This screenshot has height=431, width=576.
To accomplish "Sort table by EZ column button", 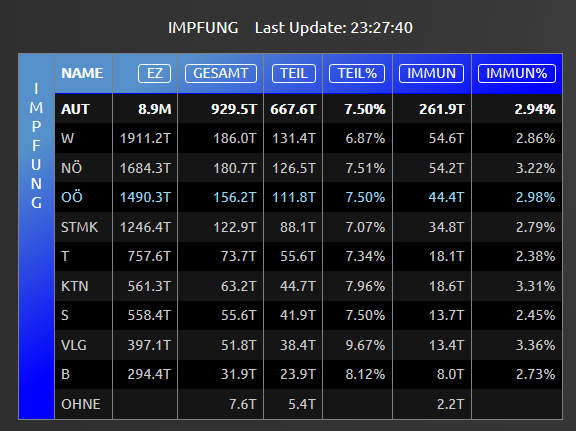I will pos(154,73).
